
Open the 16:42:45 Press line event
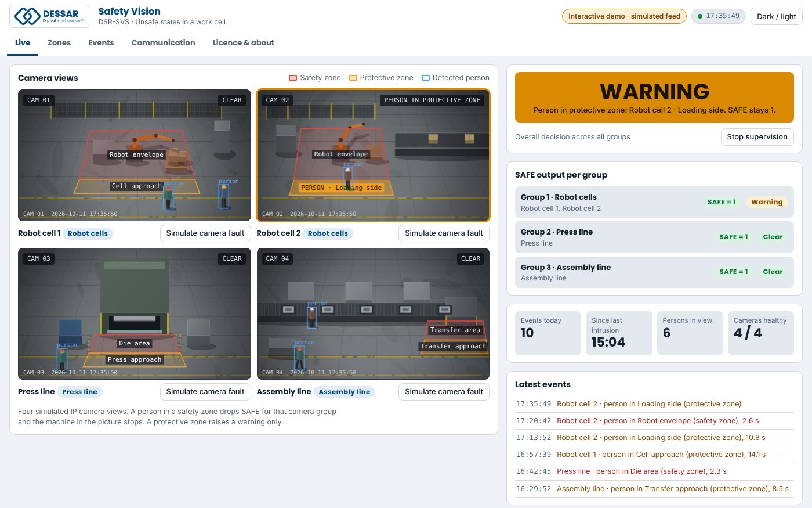tap(654, 471)
